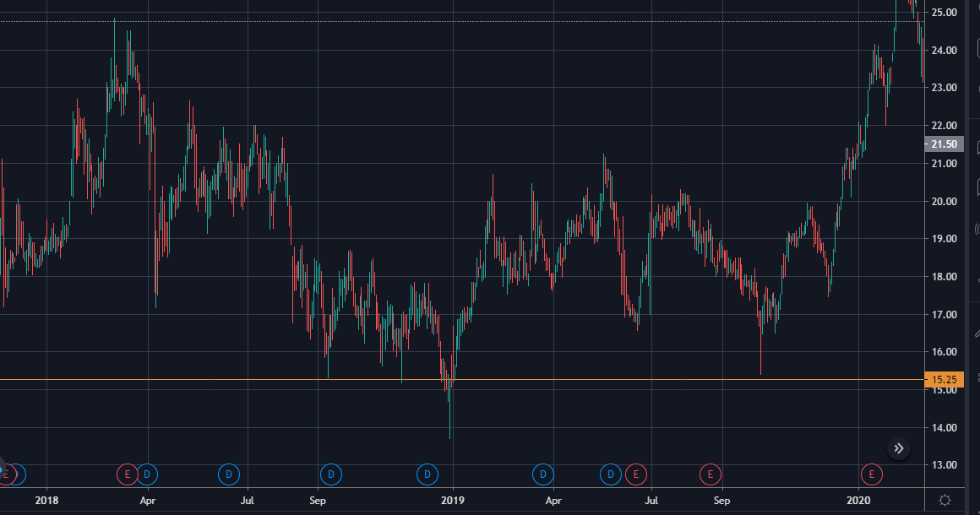
Task: Click the gray 21.50 current price label
Action: 944,144
